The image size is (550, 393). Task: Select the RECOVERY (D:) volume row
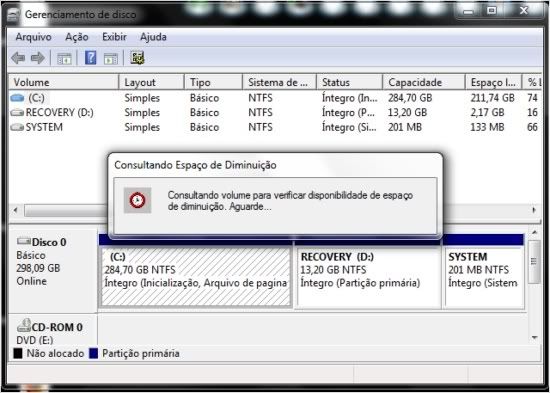coord(275,113)
